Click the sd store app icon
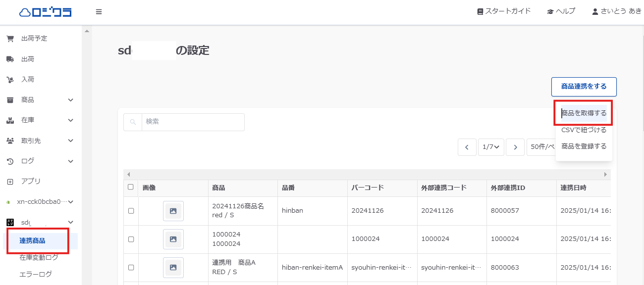644x285 pixels. (x=10, y=223)
